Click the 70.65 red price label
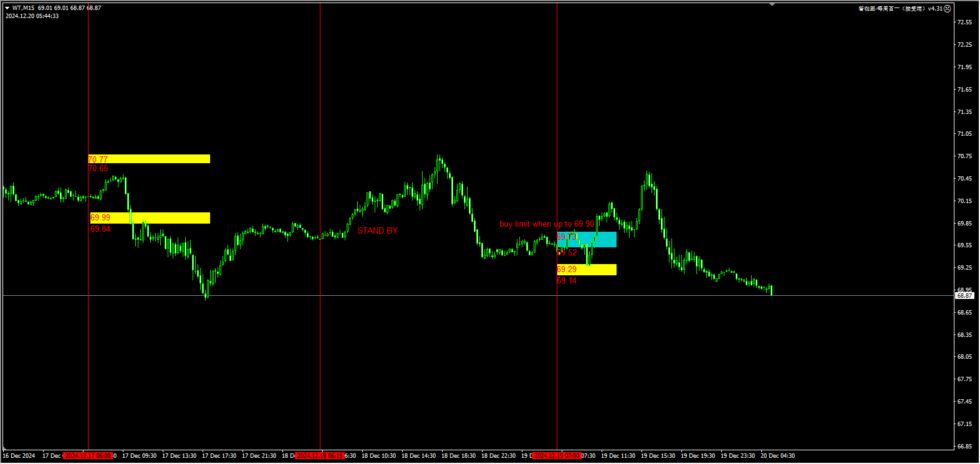 pyautogui.click(x=98, y=169)
